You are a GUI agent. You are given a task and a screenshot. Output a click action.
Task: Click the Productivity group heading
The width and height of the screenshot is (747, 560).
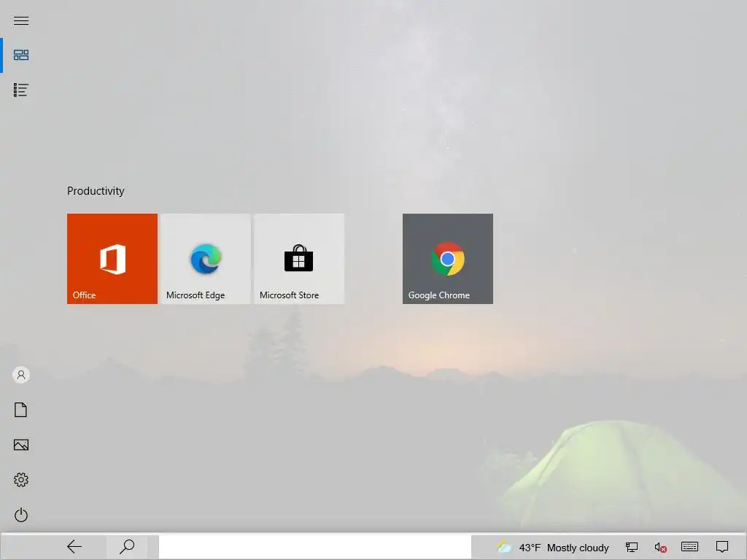click(96, 191)
